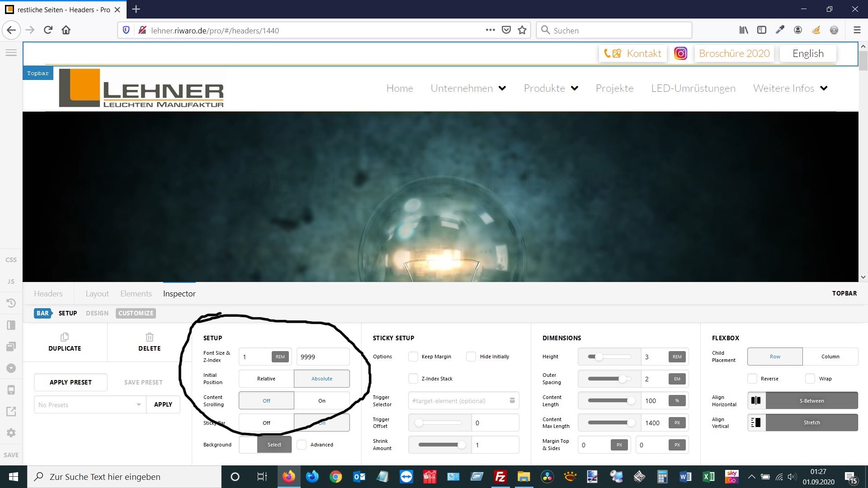868x488 pixels.
Task: Switch language via the English link
Action: [x=808, y=53]
